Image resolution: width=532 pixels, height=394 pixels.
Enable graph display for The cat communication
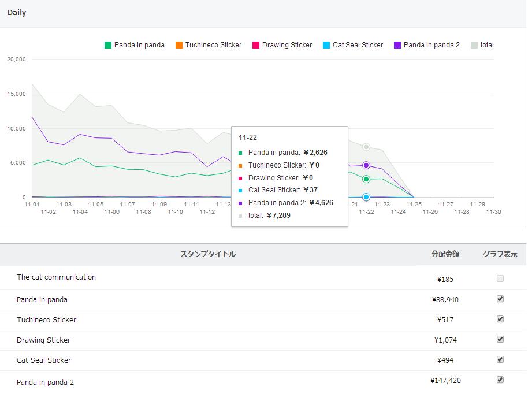pyautogui.click(x=500, y=278)
